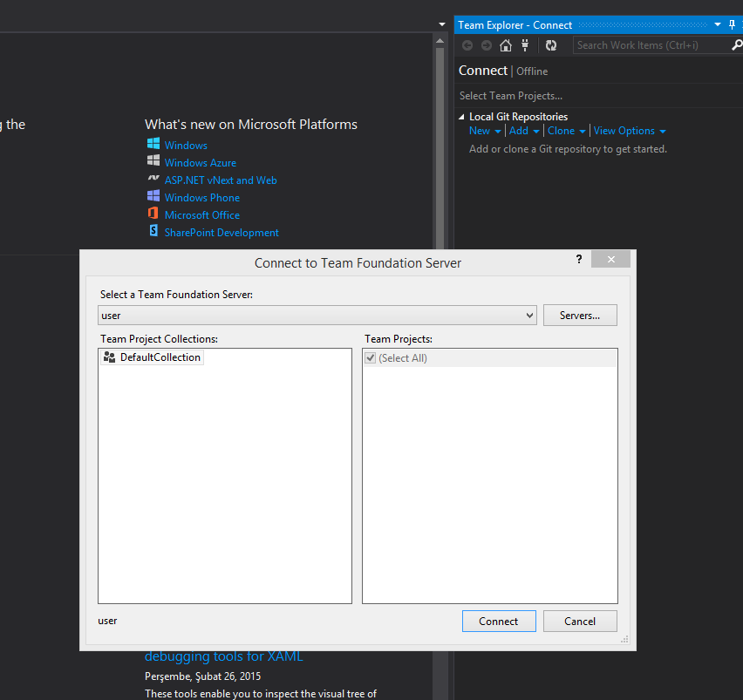The width and height of the screenshot is (743, 700).
Task: Open the Clone dropdown
Action: coord(567,131)
